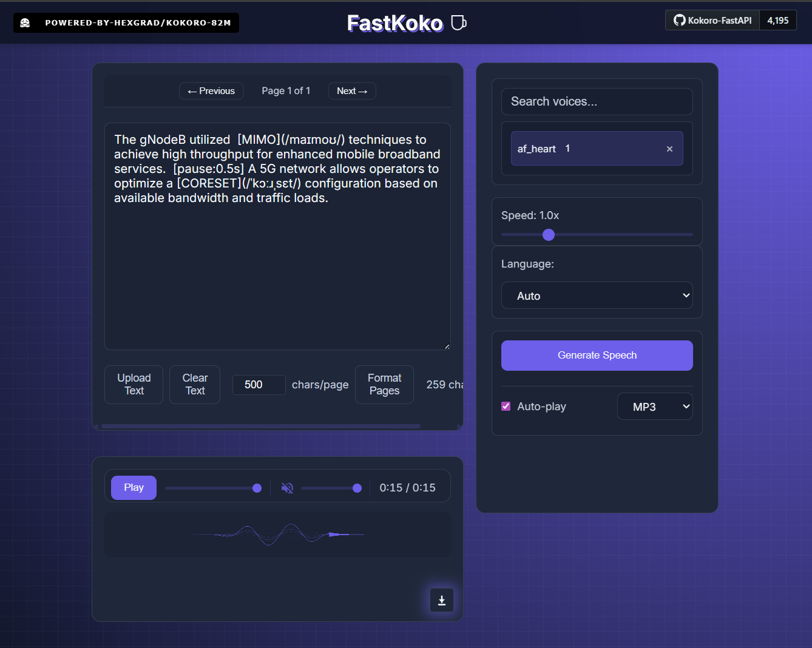
Task: Open the Search voices field
Action: click(x=597, y=101)
